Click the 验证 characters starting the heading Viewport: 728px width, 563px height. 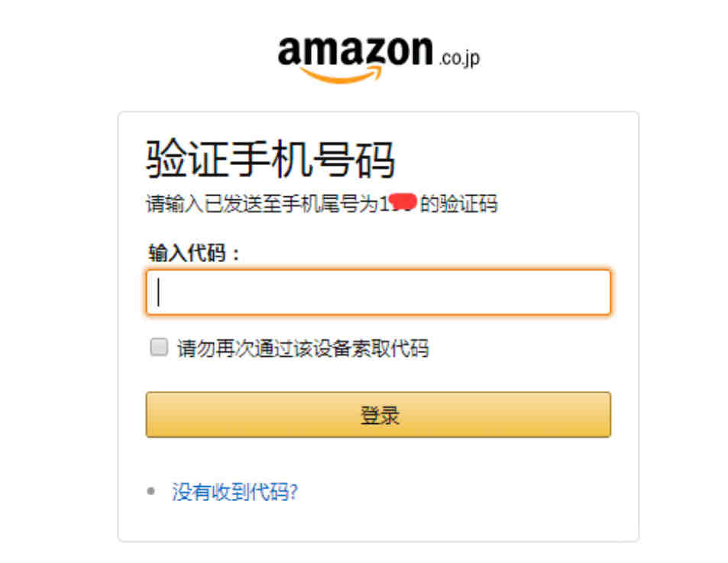tap(187, 159)
